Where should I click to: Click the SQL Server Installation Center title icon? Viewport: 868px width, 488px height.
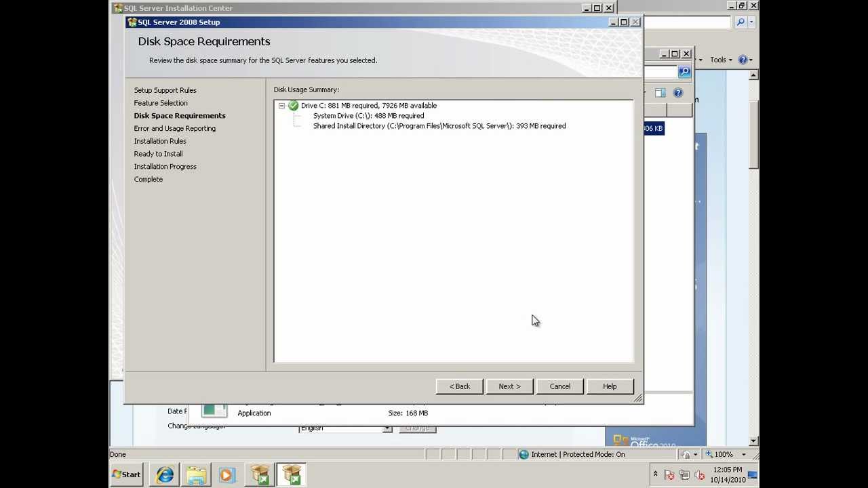coord(118,8)
